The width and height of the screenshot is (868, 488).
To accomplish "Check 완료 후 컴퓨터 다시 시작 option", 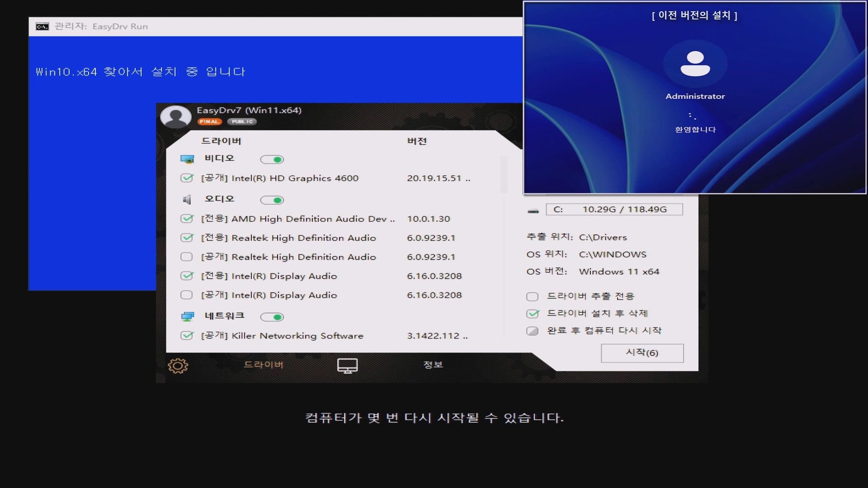I will [x=532, y=331].
